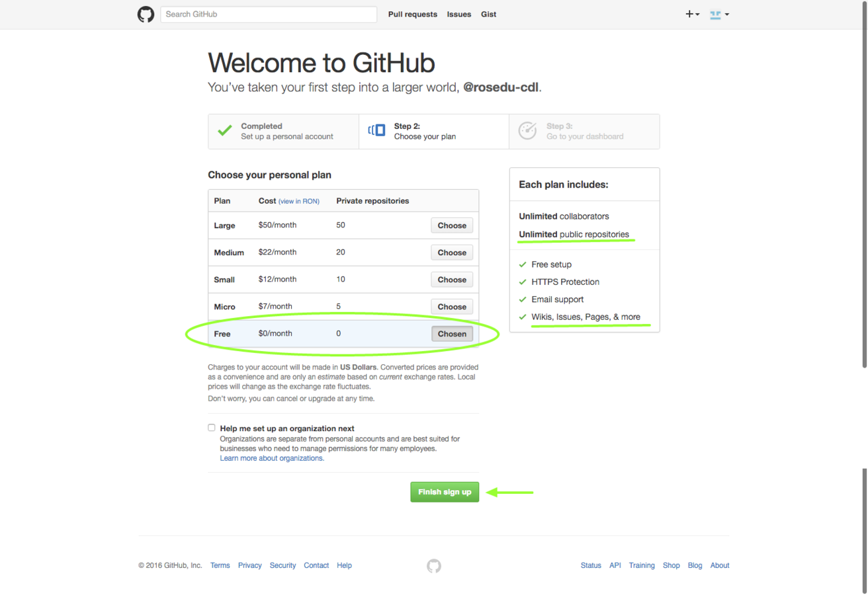
Task: Click the Step 2 plan icon
Action: (x=376, y=130)
